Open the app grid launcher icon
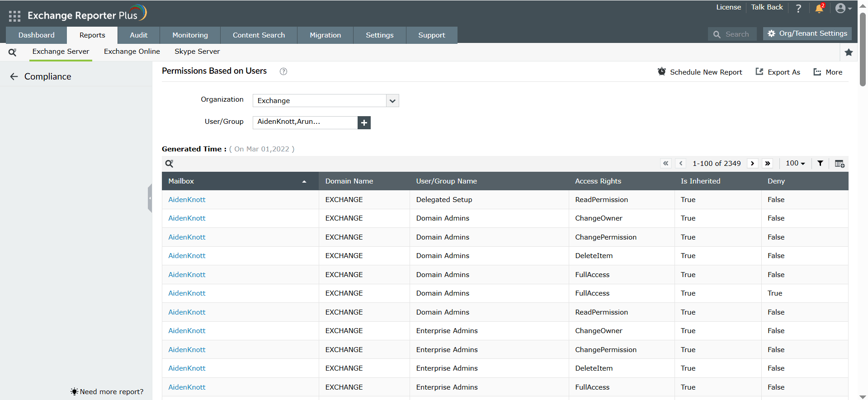The width and height of the screenshot is (868, 400). point(14,16)
